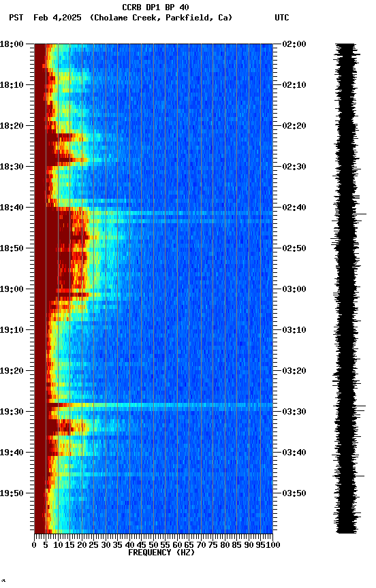
Task: Click the broadband streak just after 18:40
Action: pos(159,213)
